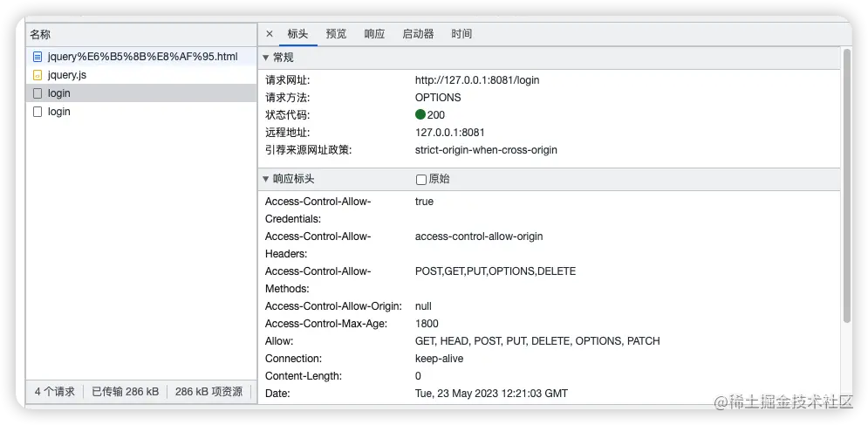Click the 引荐来源网址政策 label

(x=308, y=150)
